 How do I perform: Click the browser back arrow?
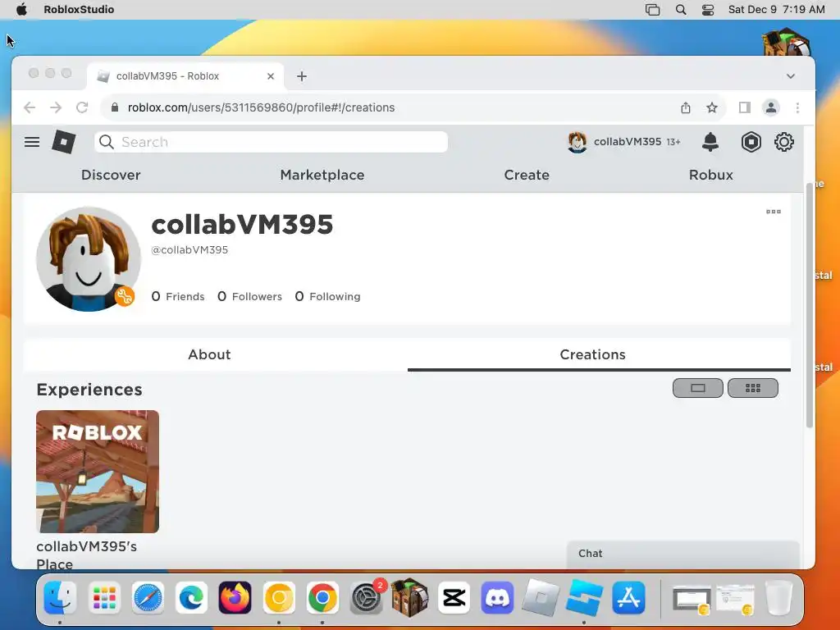[30, 107]
